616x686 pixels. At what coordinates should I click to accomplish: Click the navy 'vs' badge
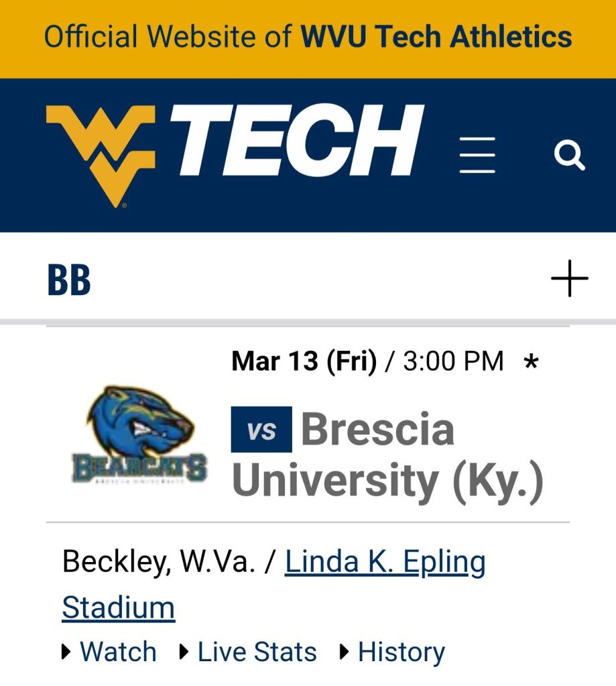tap(261, 430)
